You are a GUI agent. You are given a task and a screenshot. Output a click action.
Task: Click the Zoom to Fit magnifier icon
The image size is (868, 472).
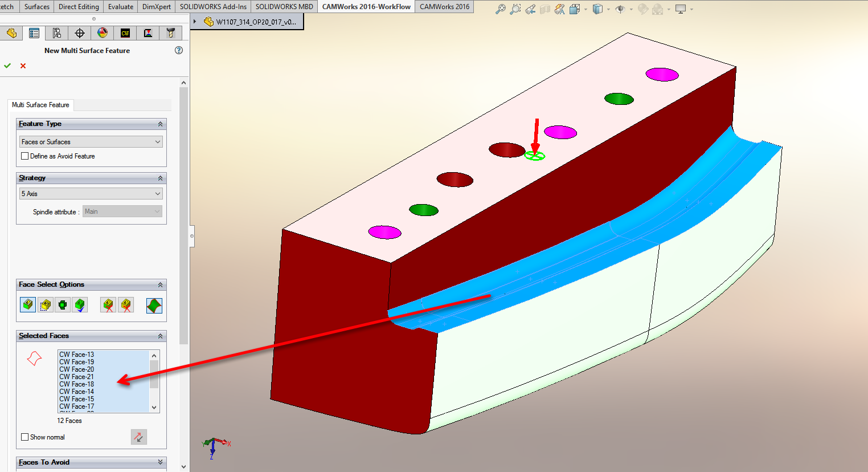pyautogui.click(x=500, y=9)
